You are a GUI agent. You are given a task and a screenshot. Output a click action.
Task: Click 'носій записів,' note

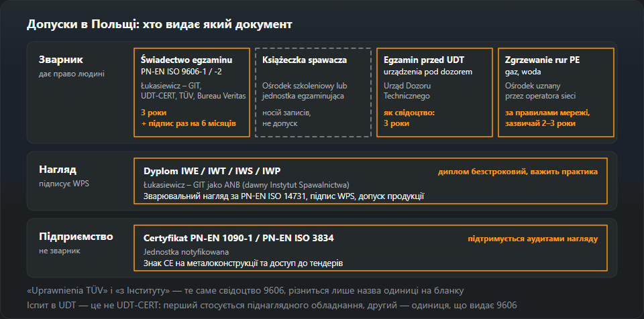(286, 113)
